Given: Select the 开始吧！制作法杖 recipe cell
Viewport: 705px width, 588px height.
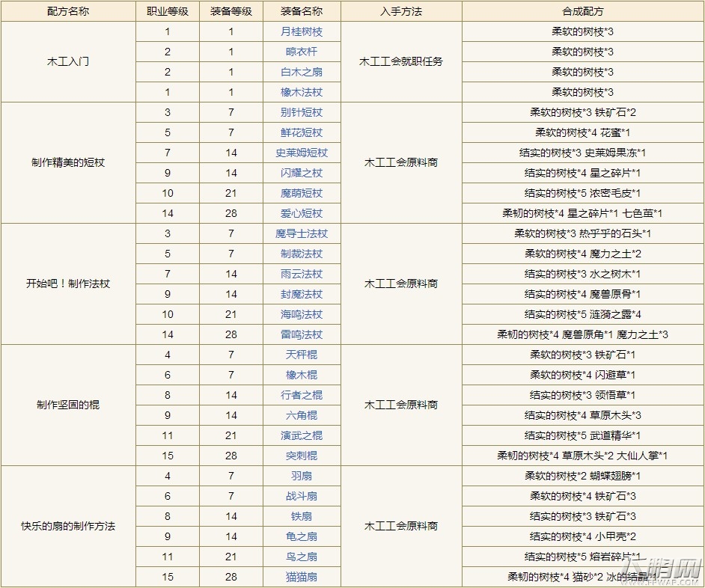Looking at the screenshot, I should click(68, 284).
